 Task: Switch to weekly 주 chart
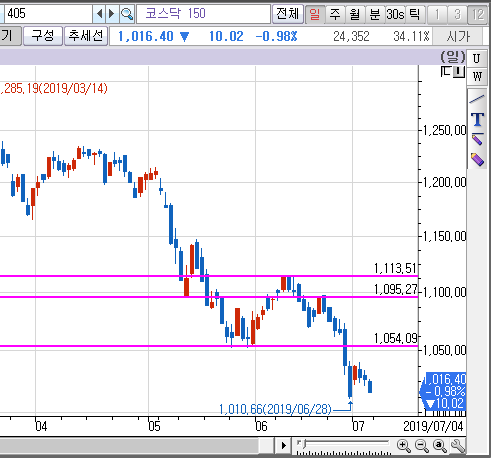[x=335, y=14]
